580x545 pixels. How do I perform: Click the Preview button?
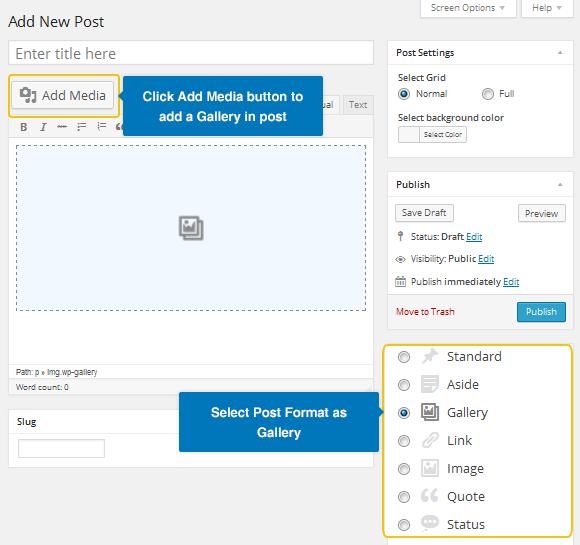(542, 213)
